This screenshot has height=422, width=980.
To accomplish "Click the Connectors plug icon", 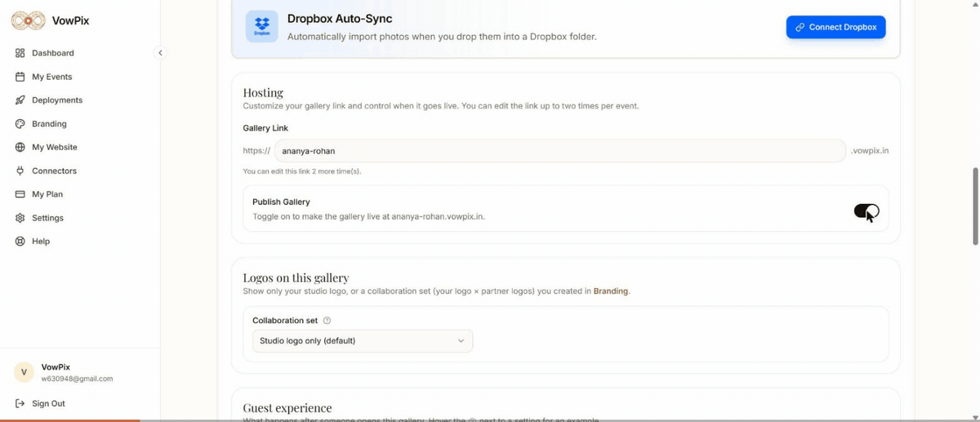I will coord(20,171).
